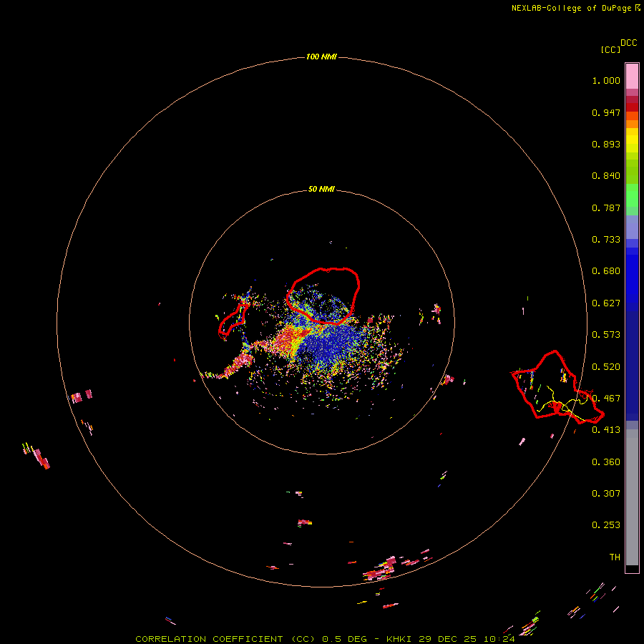Click the 0.627 scale value
Image resolution: width=644 pixels, height=644 pixels.
tap(606, 303)
